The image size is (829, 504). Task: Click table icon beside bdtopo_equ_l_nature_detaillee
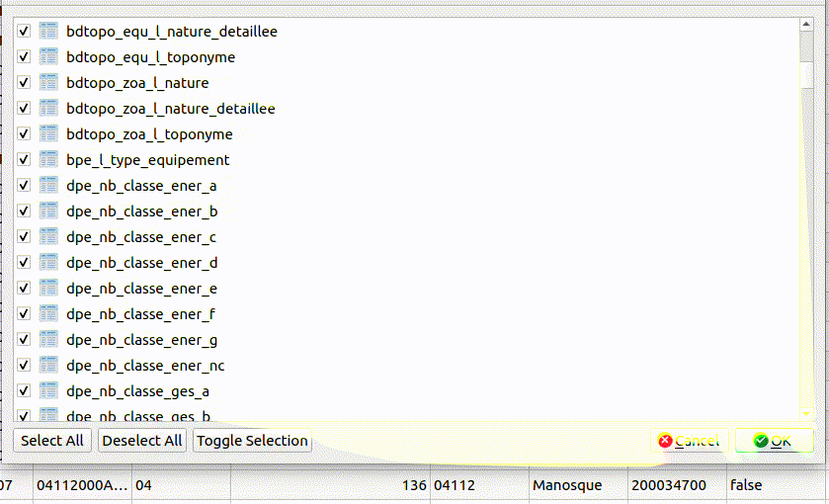pyautogui.click(x=48, y=32)
